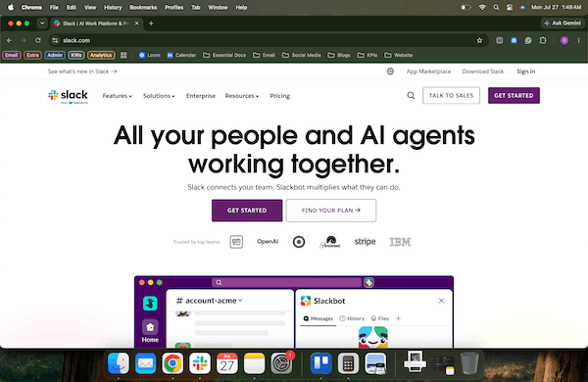Open the site information icon in address bar
This screenshot has height=382, width=588.
tap(56, 40)
